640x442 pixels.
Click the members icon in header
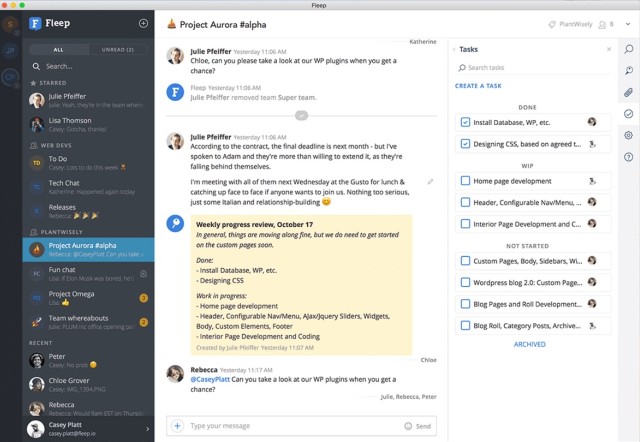point(602,24)
